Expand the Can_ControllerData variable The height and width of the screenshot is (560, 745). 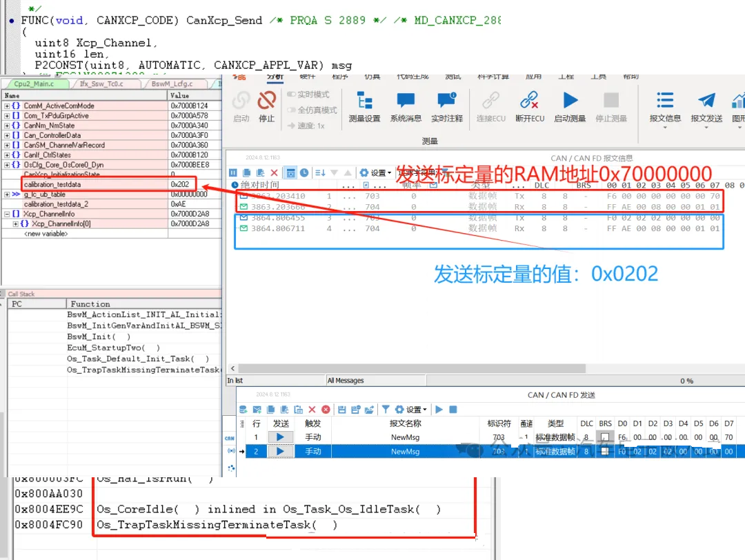7,135
